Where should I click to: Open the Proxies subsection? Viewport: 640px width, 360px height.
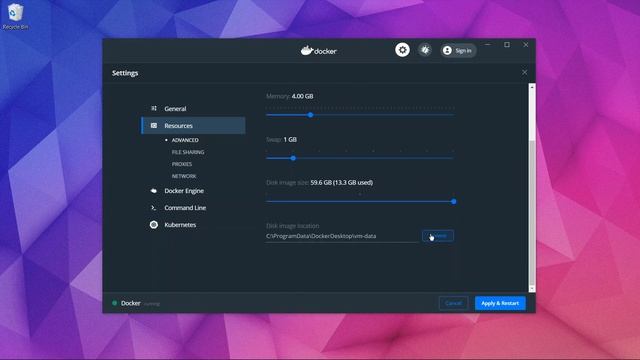[x=182, y=164]
